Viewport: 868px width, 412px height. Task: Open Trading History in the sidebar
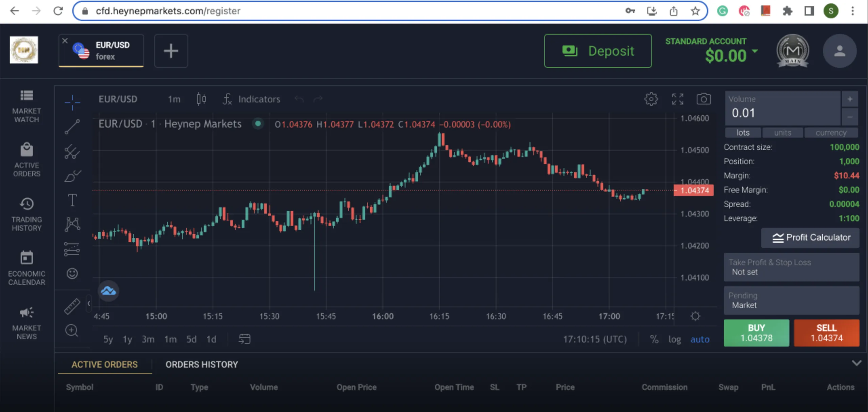[26, 214]
